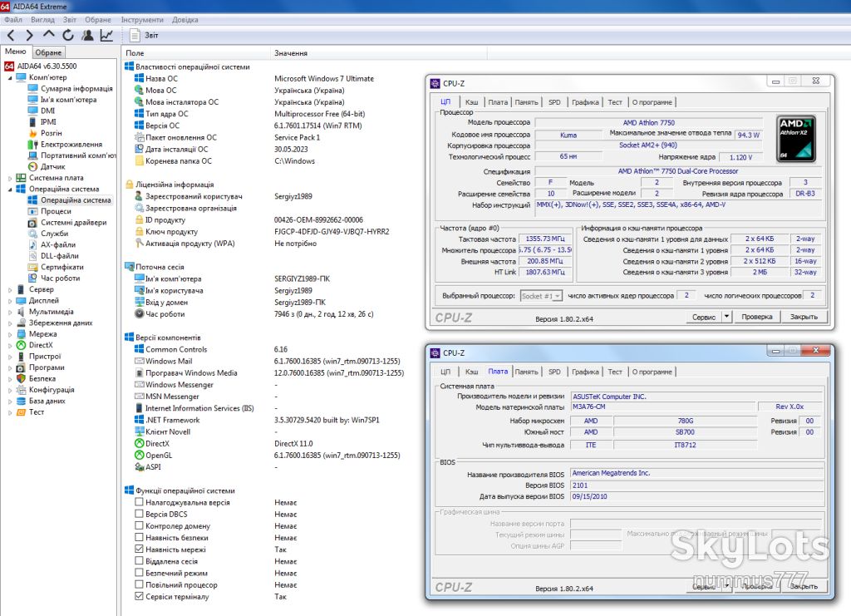Toggle the Безпечний режим checkbox
The image size is (851, 616).
139,573
